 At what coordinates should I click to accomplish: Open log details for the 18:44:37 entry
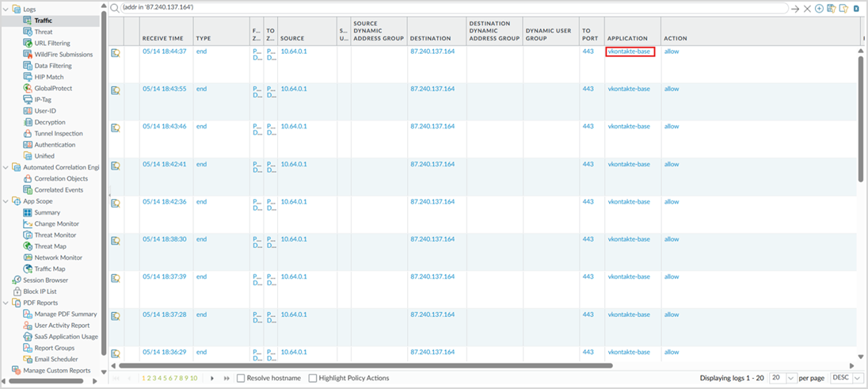(x=115, y=52)
